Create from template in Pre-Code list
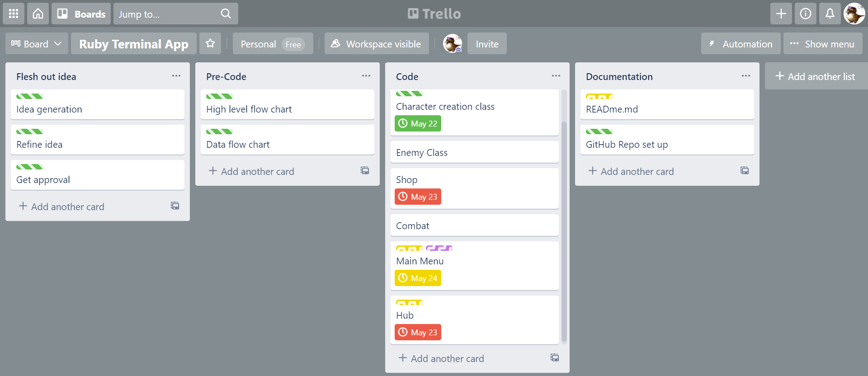868x376 pixels. 365,171
